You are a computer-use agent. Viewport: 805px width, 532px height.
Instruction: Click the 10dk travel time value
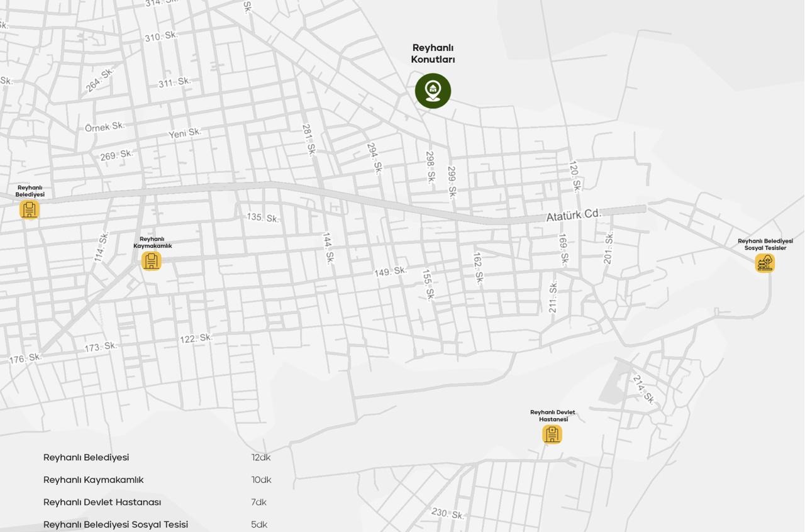[x=261, y=480]
